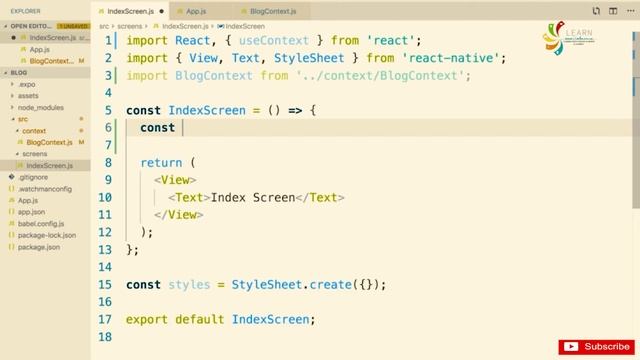Click line number 6 in the gutter

tap(108, 128)
